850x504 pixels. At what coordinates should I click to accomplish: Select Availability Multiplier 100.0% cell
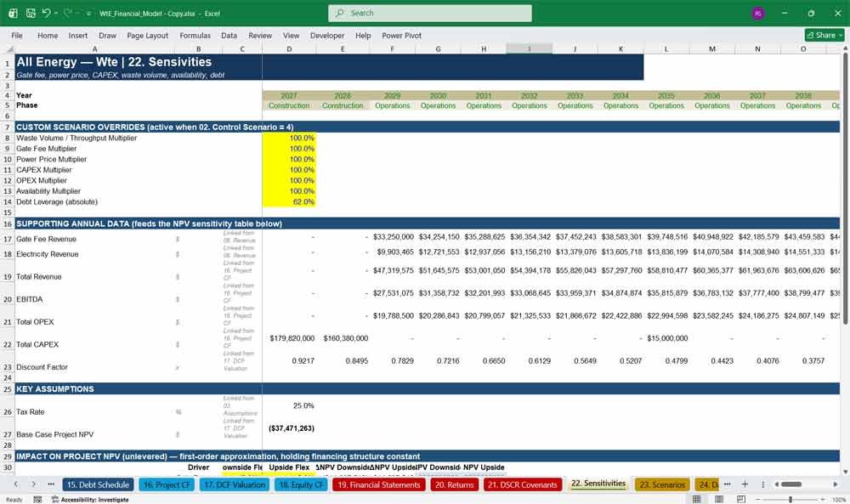pos(289,191)
